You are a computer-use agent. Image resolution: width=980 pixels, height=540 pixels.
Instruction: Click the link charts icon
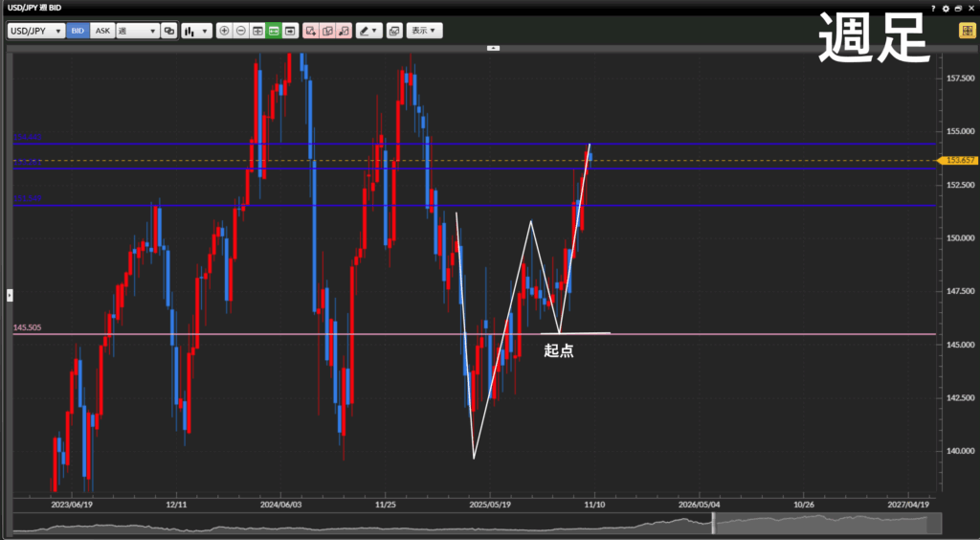click(x=169, y=31)
